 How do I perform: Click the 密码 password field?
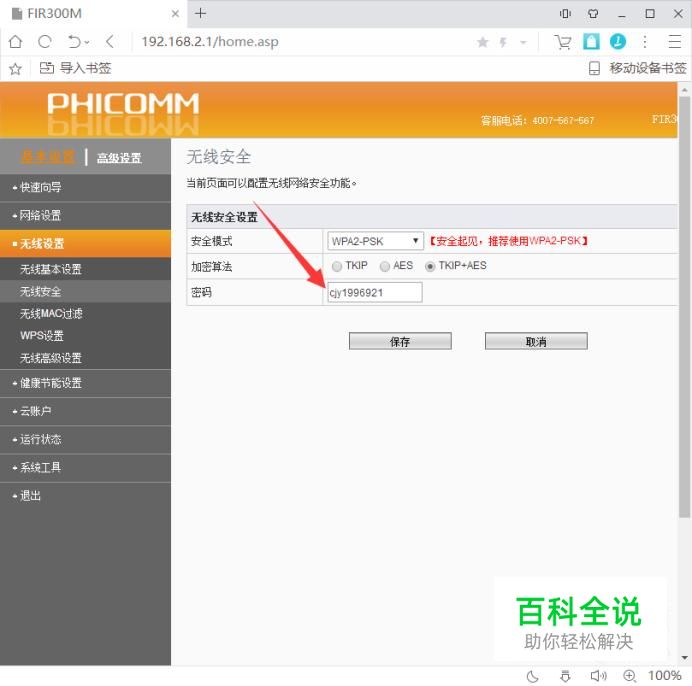pos(374,292)
